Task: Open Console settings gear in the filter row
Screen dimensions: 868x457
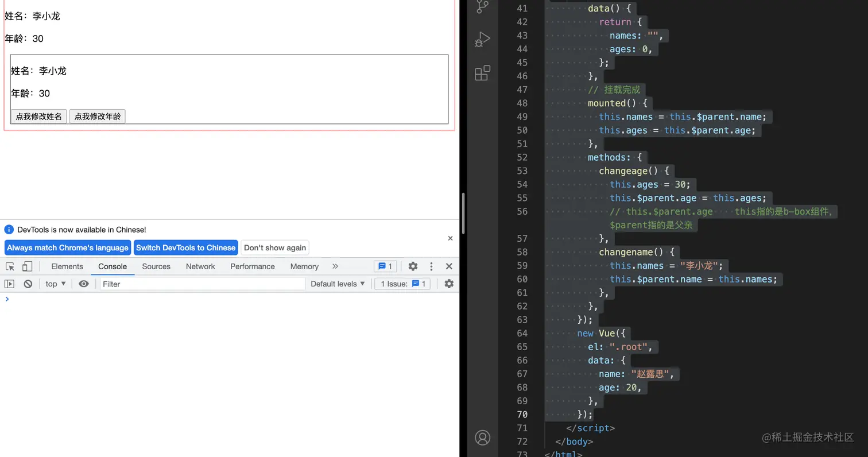Action: (449, 284)
